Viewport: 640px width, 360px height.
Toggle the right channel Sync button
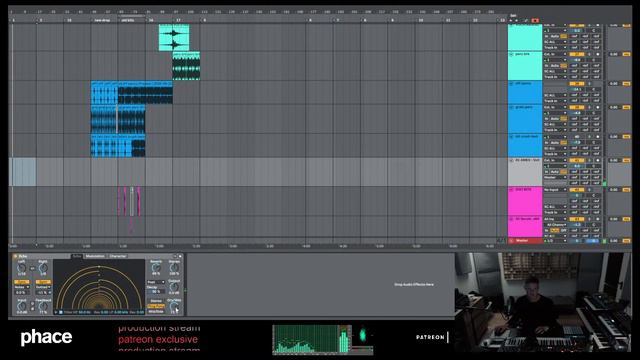tap(43, 282)
